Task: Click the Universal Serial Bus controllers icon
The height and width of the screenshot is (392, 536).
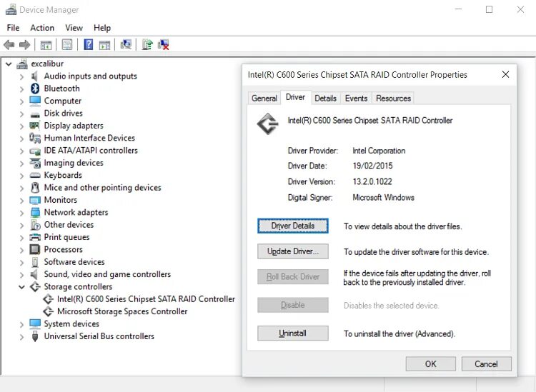Action: click(35, 336)
